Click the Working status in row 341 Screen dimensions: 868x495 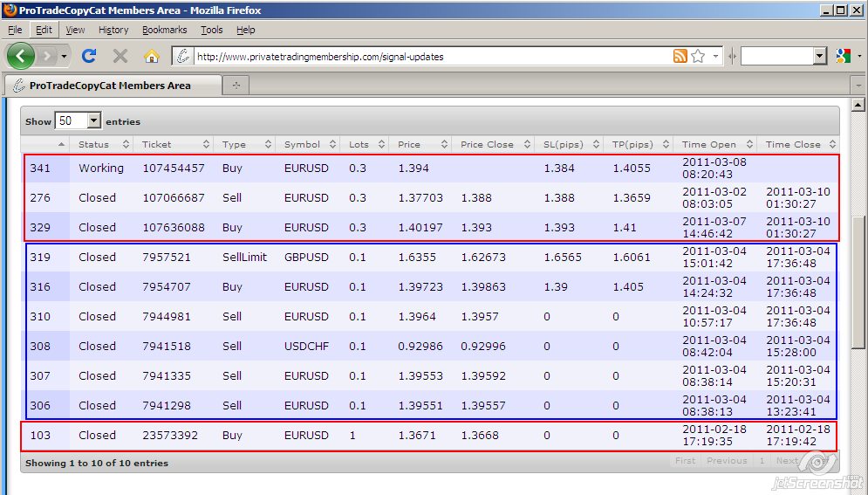[x=100, y=168]
